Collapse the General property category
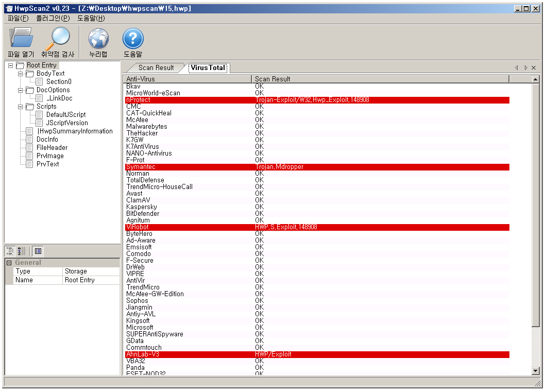The height and width of the screenshot is (392, 546). 9,263
